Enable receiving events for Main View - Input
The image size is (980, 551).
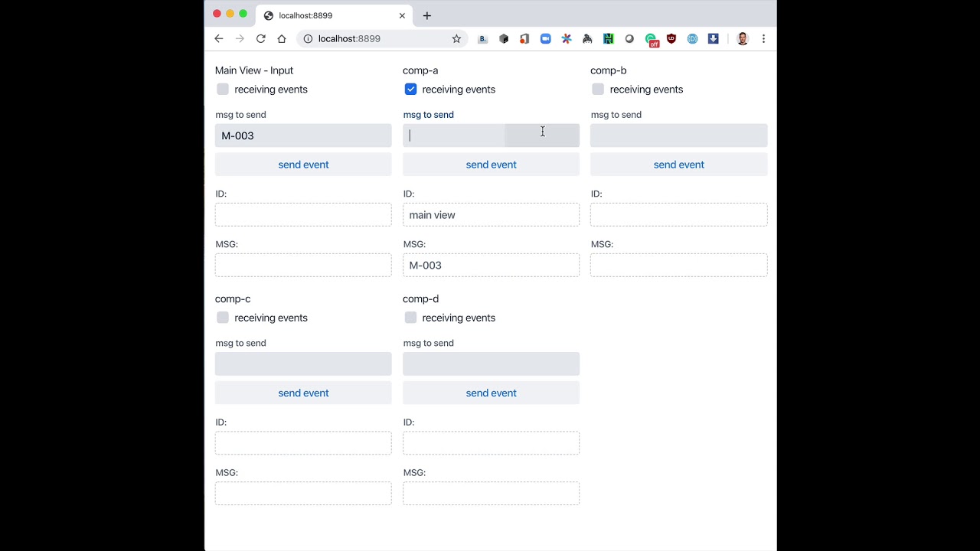(x=223, y=90)
